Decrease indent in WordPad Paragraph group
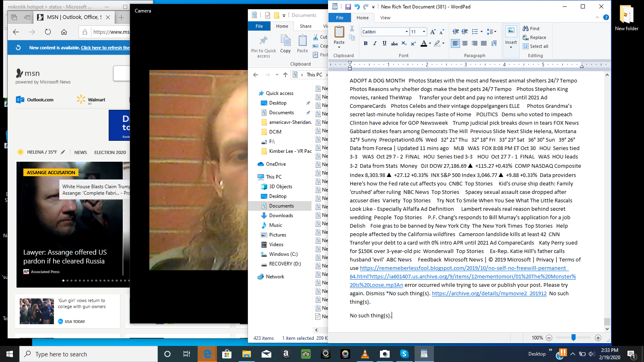Viewport: 644px width, 362px height. (456, 32)
